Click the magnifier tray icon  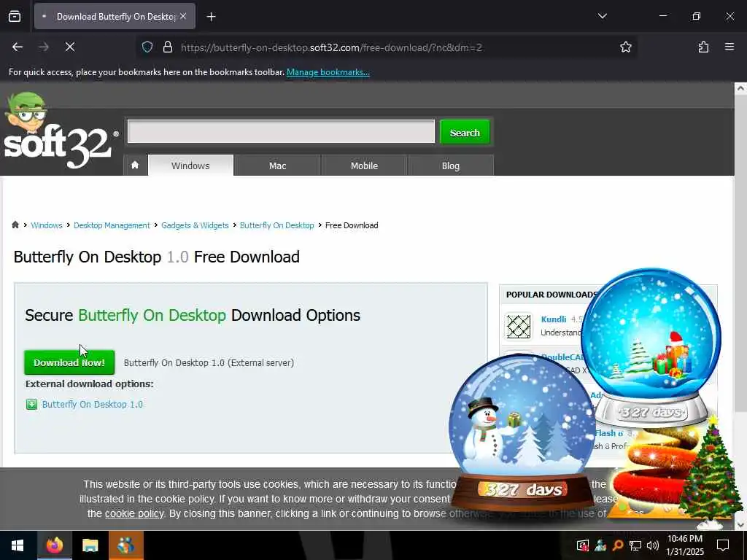[x=618, y=545]
